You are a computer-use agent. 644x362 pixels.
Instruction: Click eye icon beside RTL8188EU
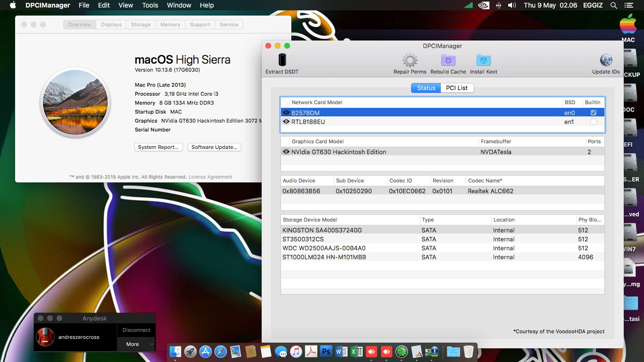point(286,122)
